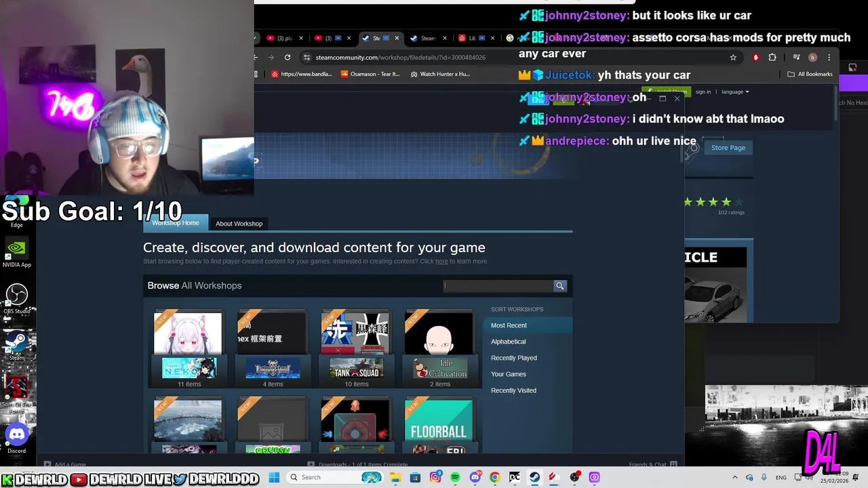The height and width of the screenshot is (488, 868).
Task: Open the Workshop Home tab
Action: click(176, 223)
